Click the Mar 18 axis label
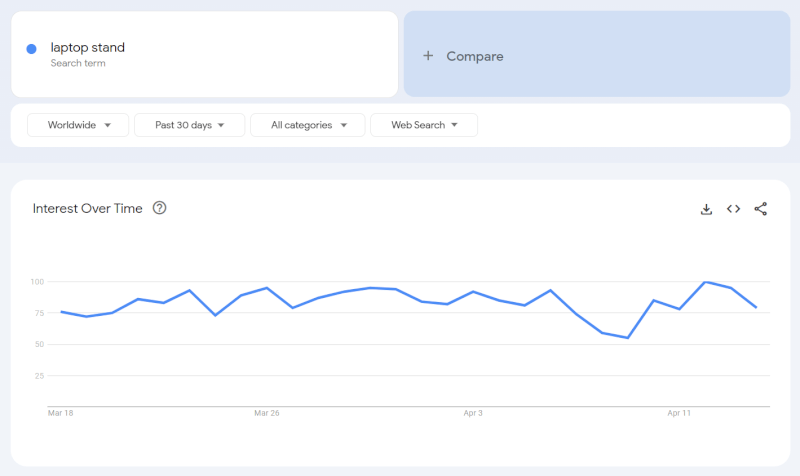This screenshot has width=800, height=476. [60, 413]
